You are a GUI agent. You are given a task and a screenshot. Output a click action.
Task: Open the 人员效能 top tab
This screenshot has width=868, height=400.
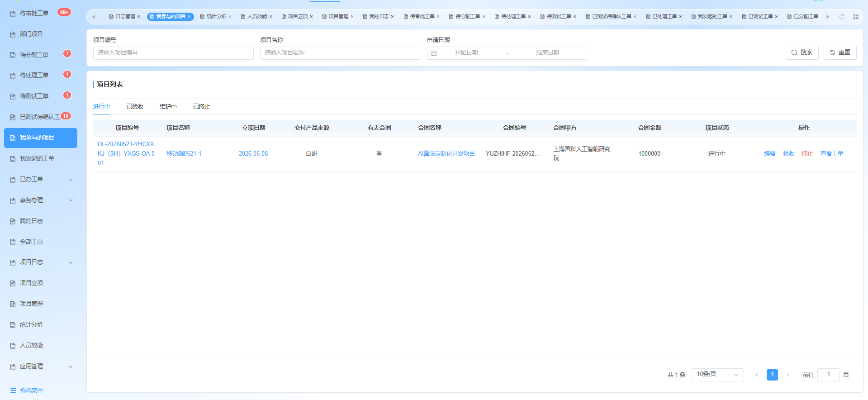tap(257, 17)
